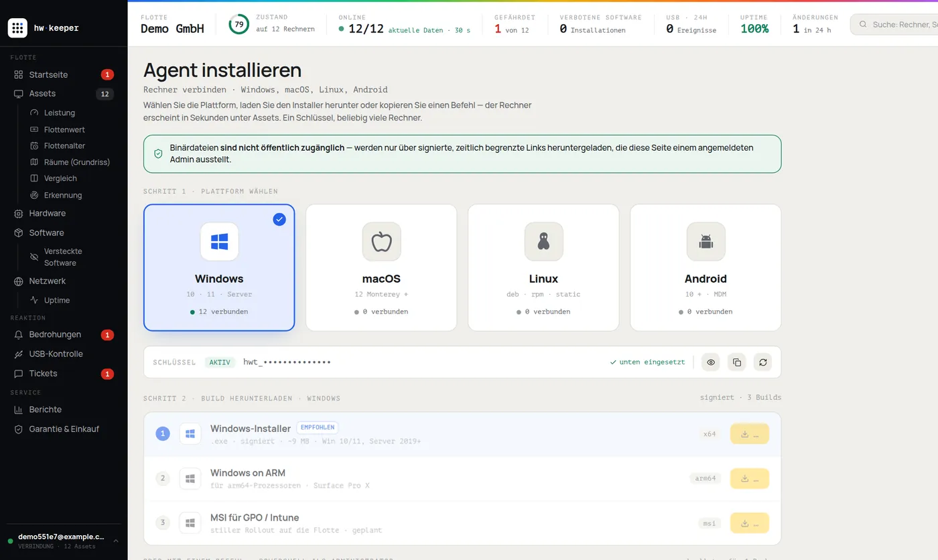Click the Vergleich columns icon

click(x=35, y=178)
